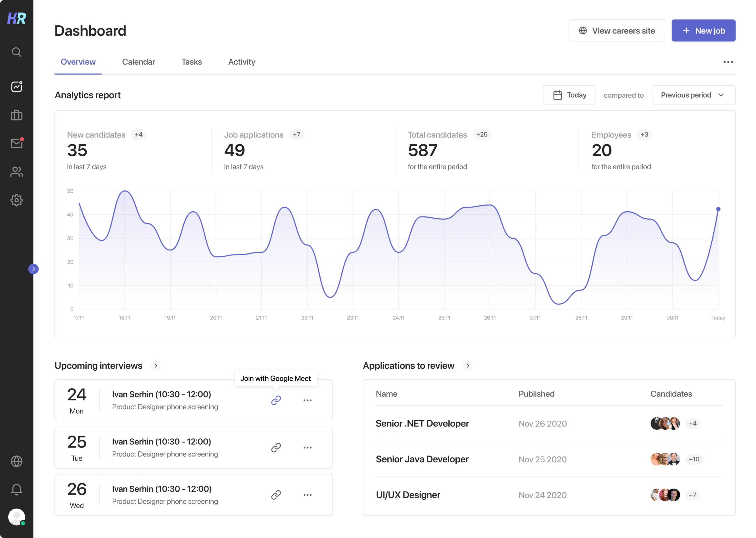Open options menu on Tuesday's interview card

tap(308, 447)
